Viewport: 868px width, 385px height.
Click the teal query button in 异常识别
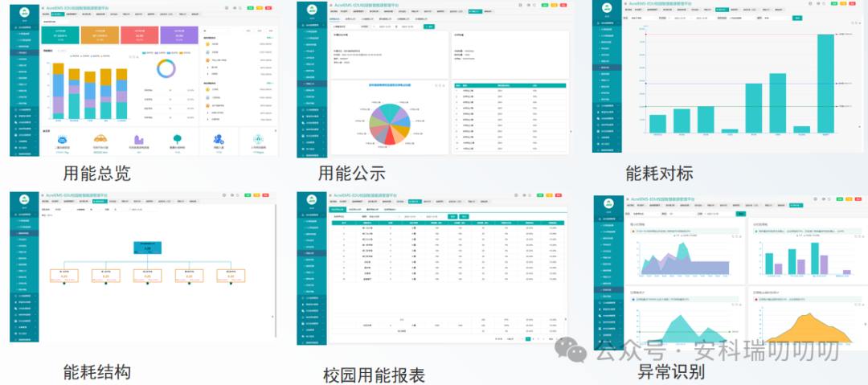741,213
